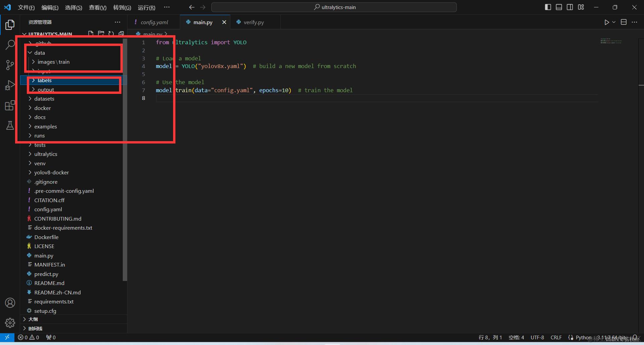This screenshot has height=345, width=644.
Task: Open the Accounts menu icon
Action: coord(10,303)
